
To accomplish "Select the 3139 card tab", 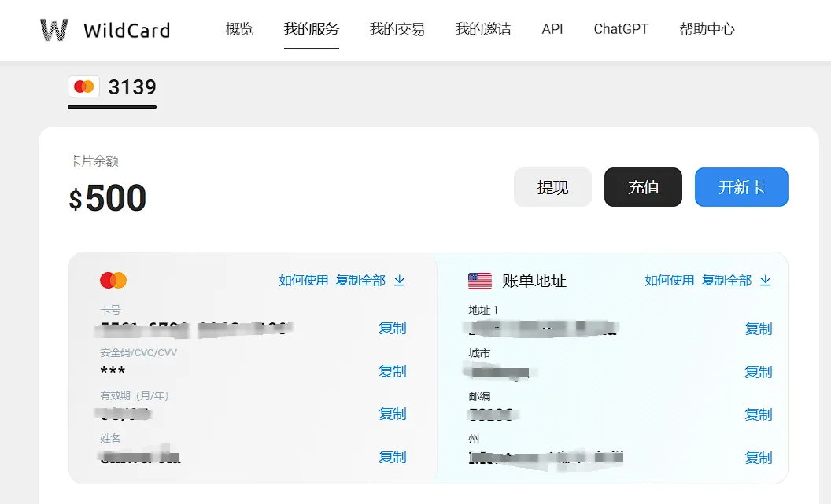I will pos(131,86).
